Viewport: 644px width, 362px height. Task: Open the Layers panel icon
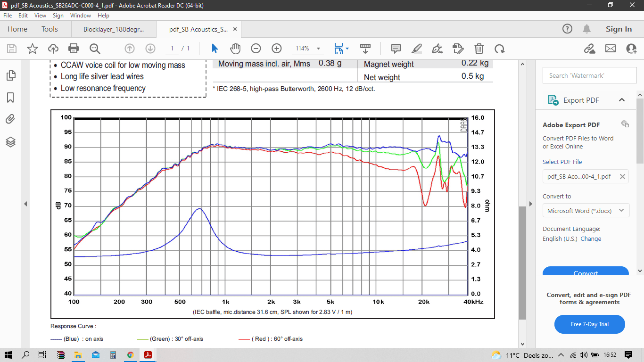click(x=10, y=141)
